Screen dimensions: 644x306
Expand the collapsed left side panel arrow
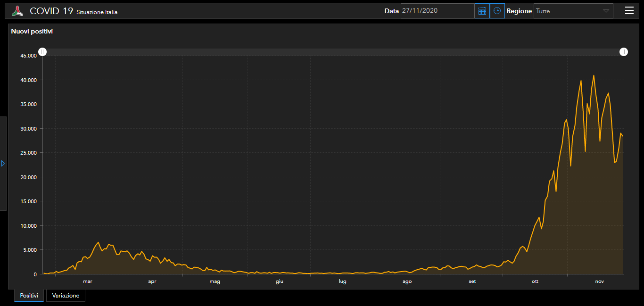[x=3, y=163]
